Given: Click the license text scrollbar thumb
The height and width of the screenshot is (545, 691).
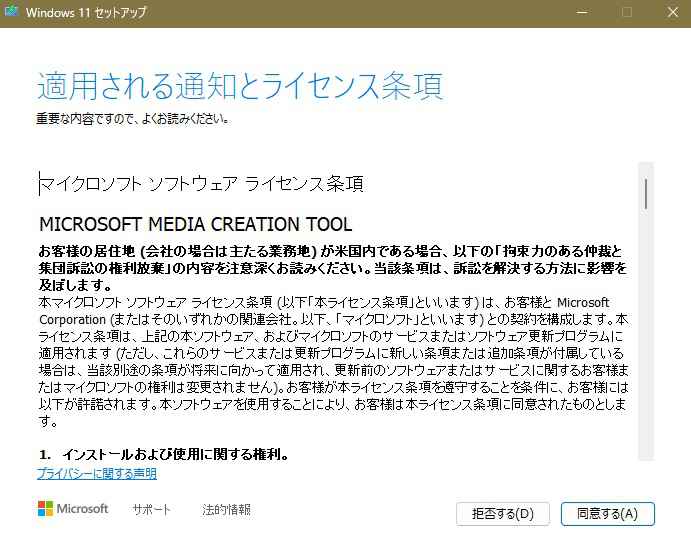Looking at the screenshot, I should (x=646, y=193).
